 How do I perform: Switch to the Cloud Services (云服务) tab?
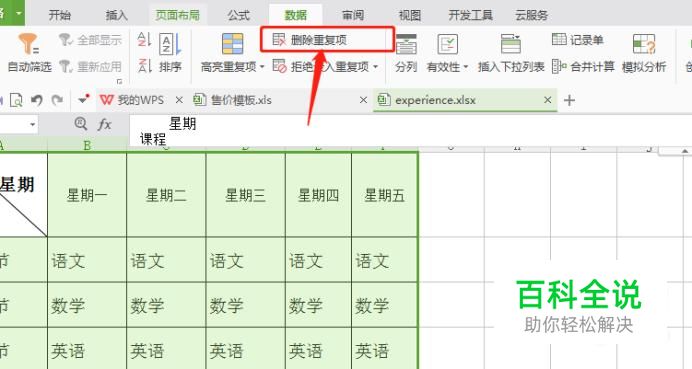pyautogui.click(x=531, y=15)
